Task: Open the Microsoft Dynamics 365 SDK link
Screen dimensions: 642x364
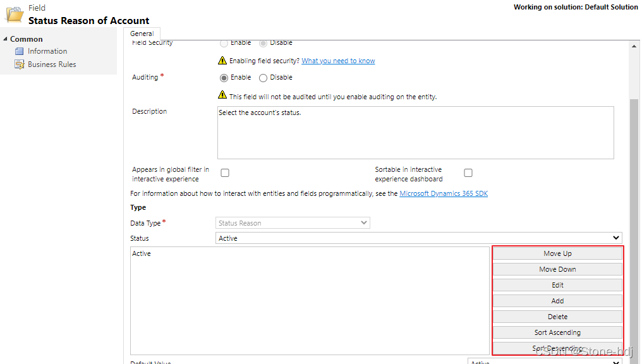Action: 444,193
